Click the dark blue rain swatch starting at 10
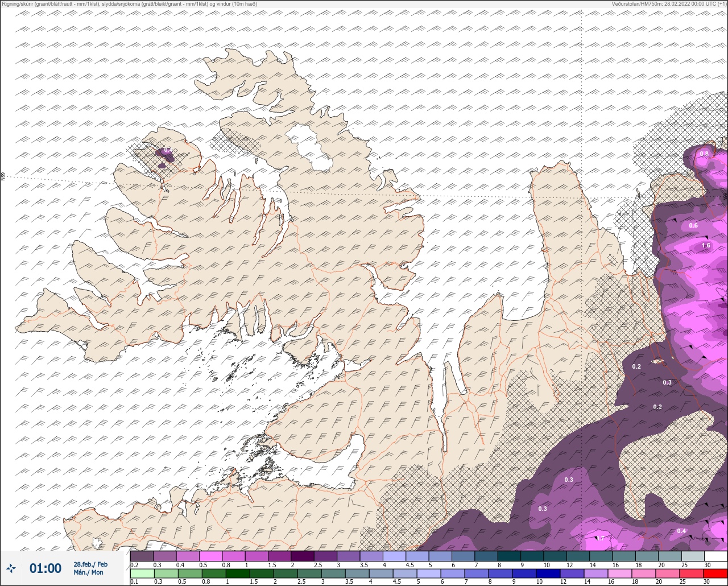This screenshot has width=728, height=586. (548, 573)
